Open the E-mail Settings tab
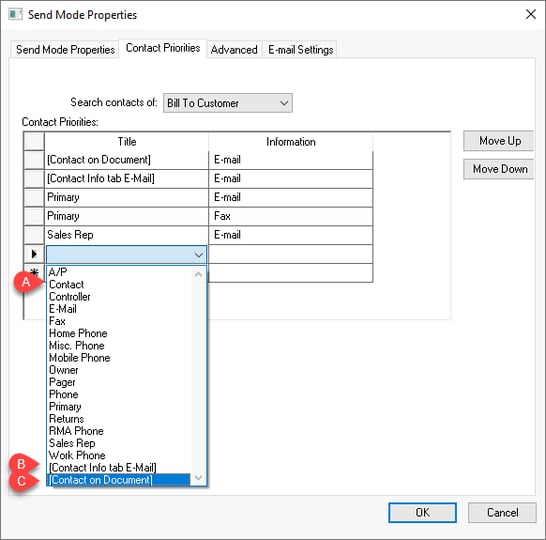The height and width of the screenshot is (540, 546). [301, 49]
